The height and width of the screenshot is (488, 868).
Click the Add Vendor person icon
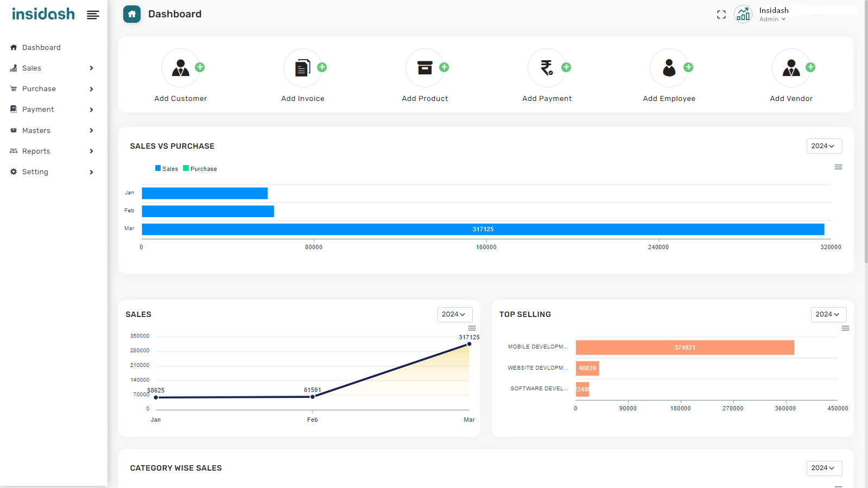click(x=791, y=68)
